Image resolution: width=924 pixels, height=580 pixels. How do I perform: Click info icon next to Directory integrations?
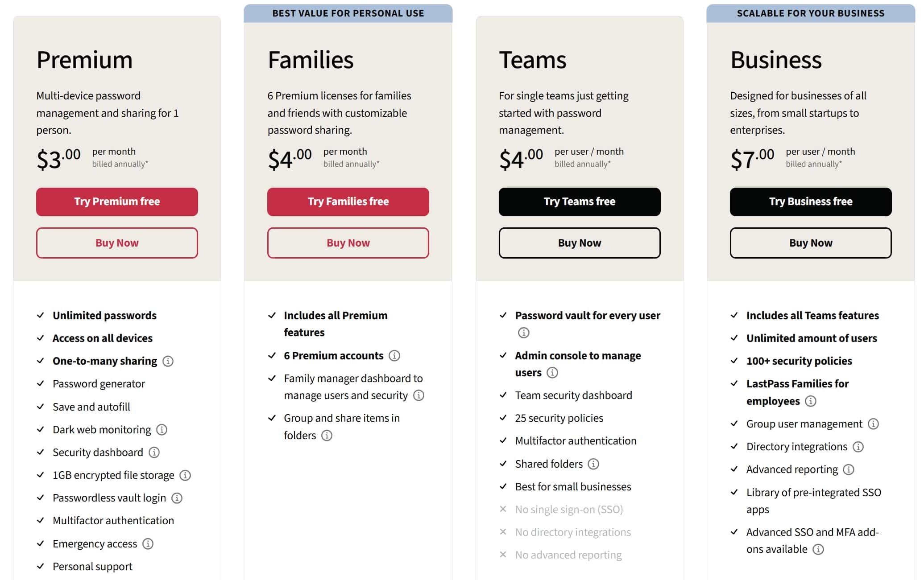pyautogui.click(x=858, y=447)
